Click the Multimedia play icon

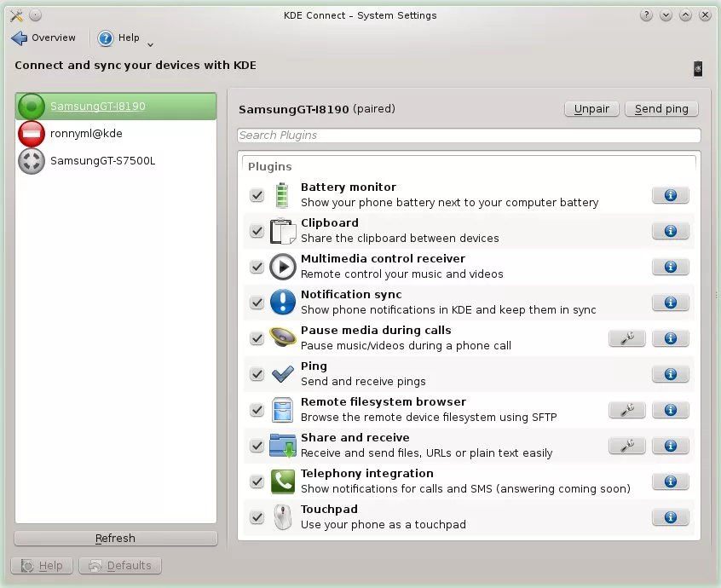click(282, 267)
